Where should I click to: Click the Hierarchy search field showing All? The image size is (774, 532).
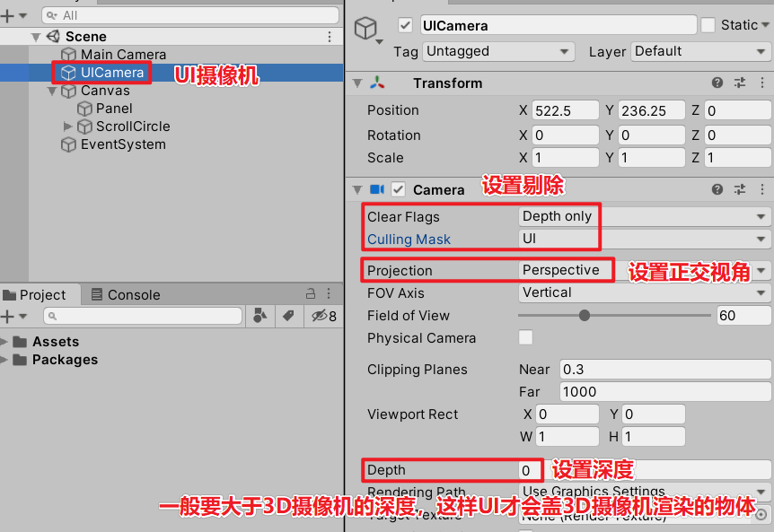(x=190, y=15)
